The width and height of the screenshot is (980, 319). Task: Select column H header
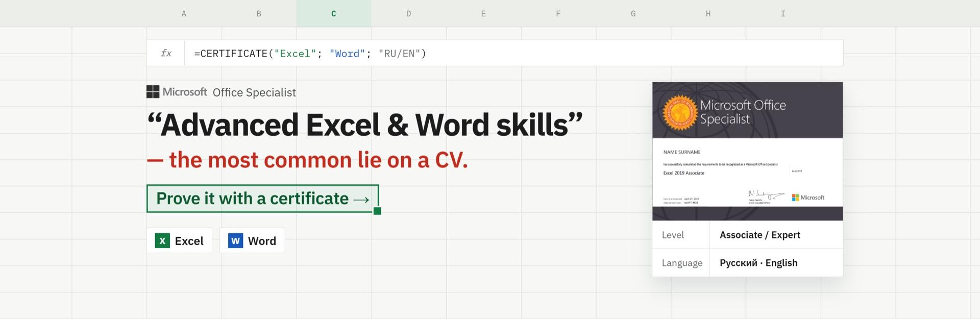[708, 14]
